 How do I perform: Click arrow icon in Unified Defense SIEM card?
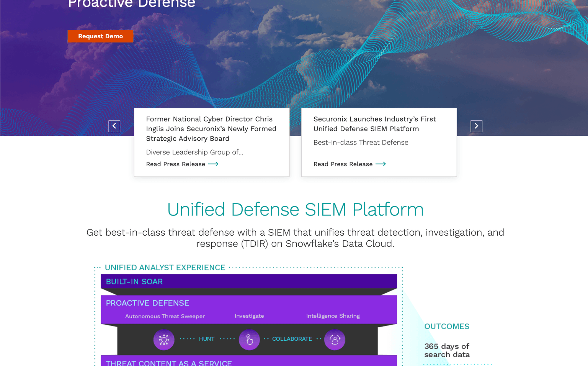click(x=381, y=164)
